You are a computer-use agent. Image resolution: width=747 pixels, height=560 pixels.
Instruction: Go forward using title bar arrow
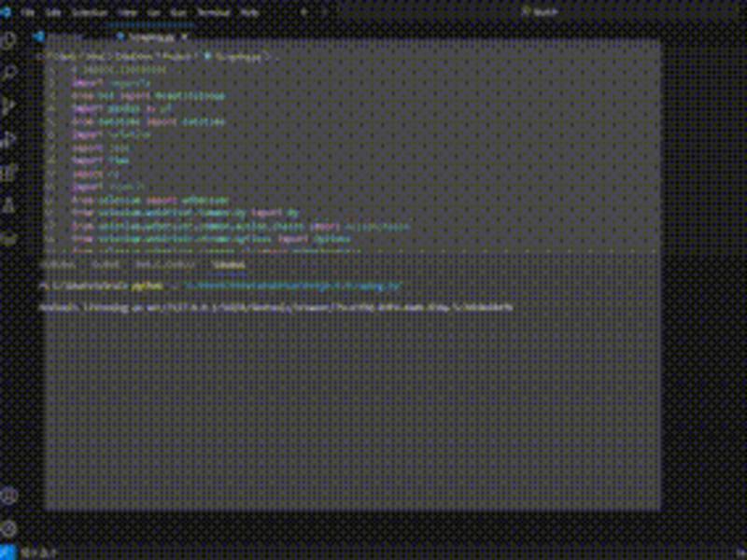[x=325, y=12]
